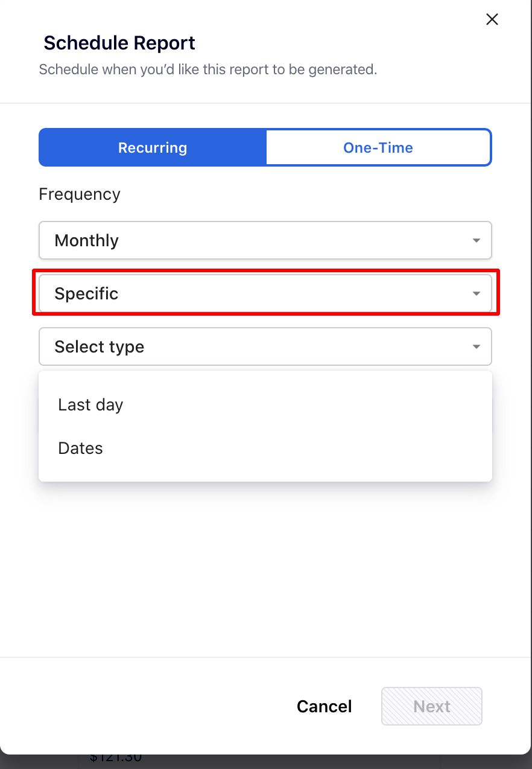Click the Select type caret arrow
The height and width of the screenshot is (769, 532).
pos(477,347)
